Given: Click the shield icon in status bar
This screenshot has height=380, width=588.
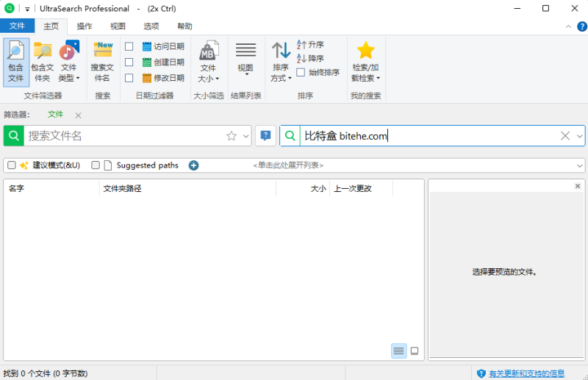Looking at the screenshot, I should tap(481, 373).
